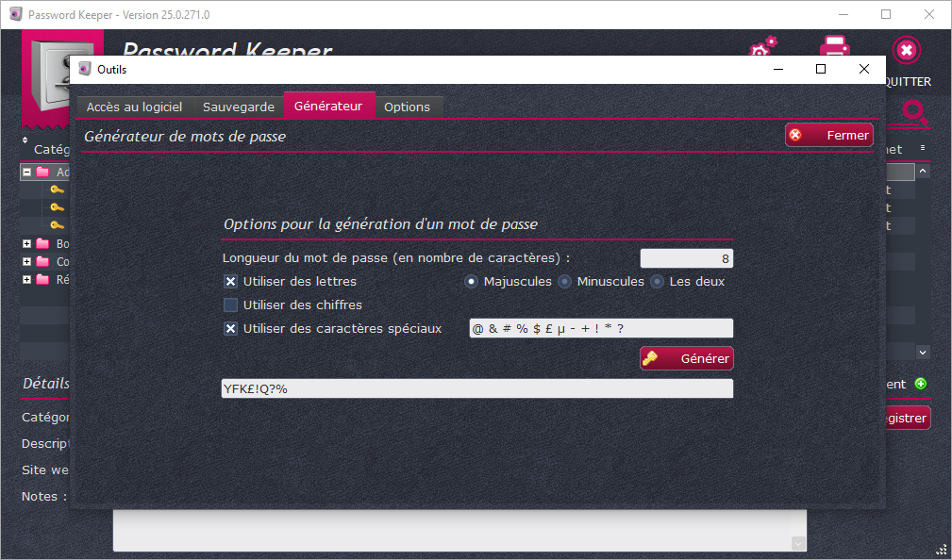The height and width of the screenshot is (560, 952).
Task: Open the gears settings icon in Password Keeper header
Action: tap(764, 46)
